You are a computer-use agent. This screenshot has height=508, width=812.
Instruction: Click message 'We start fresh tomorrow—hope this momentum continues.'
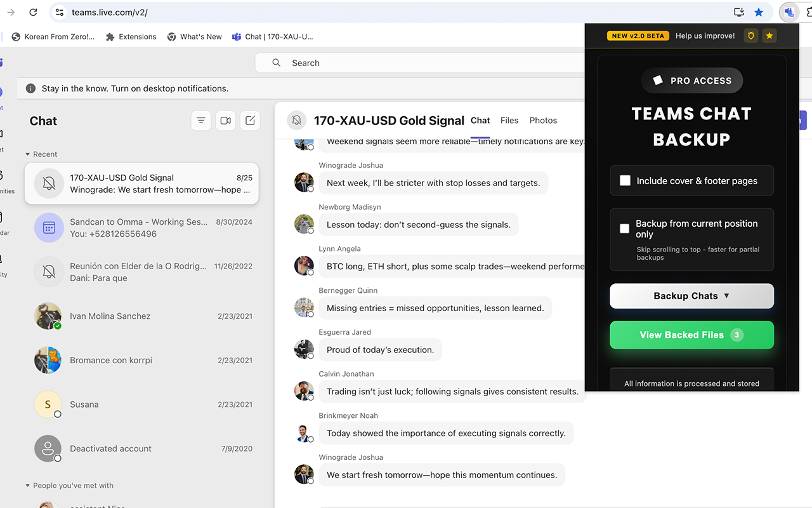[x=442, y=475]
